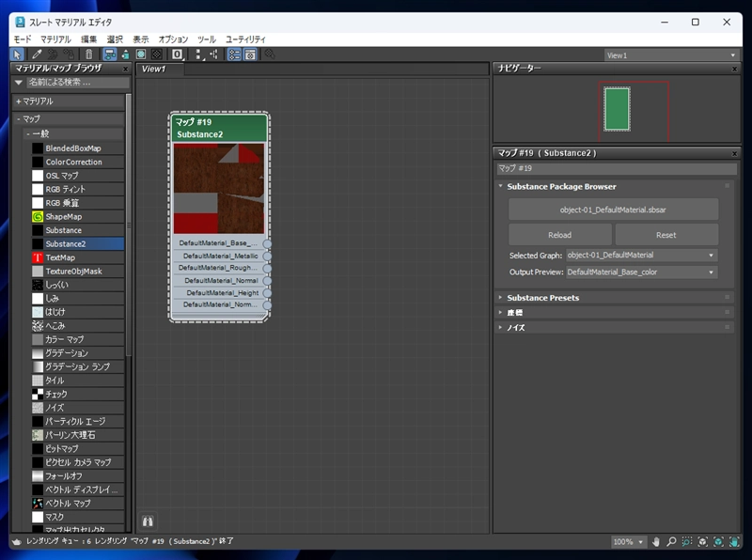Click Show Background in Preview checker icon
The height and width of the screenshot is (560, 752).
157,55
